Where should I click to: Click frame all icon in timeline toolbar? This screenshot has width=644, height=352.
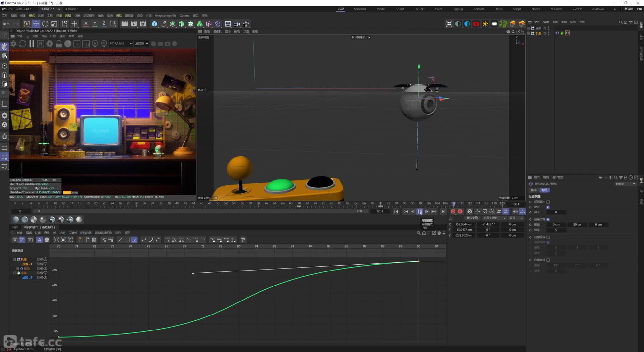pyautogui.click(x=56, y=240)
